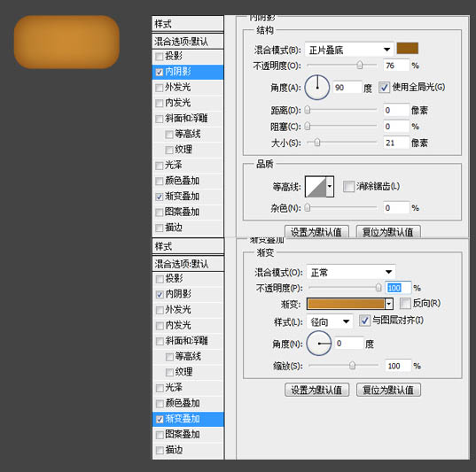Click 复位为默认值 under the gradient overlay settings

pyautogui.click(x=388, y=390)
